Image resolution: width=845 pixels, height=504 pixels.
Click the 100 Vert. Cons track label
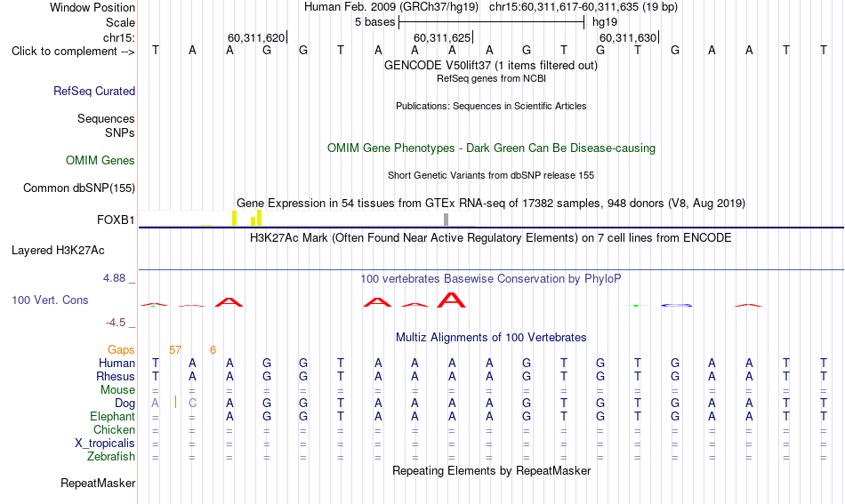coord(50,300)
